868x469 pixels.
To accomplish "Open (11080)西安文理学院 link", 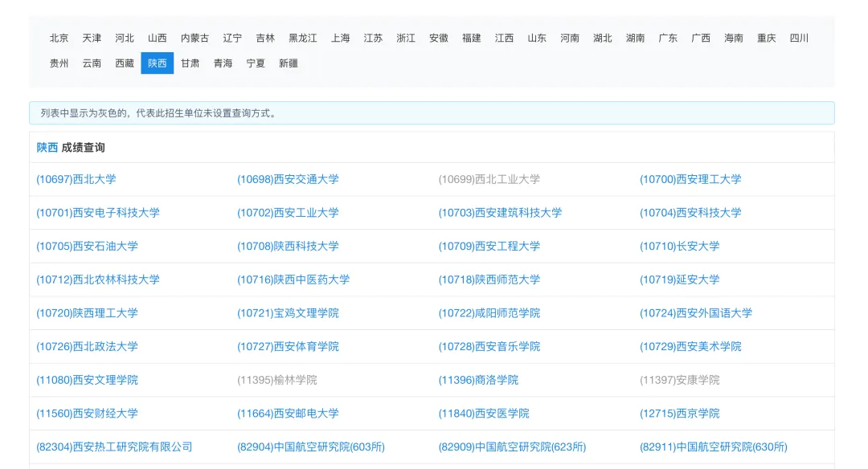I will 87,380.
